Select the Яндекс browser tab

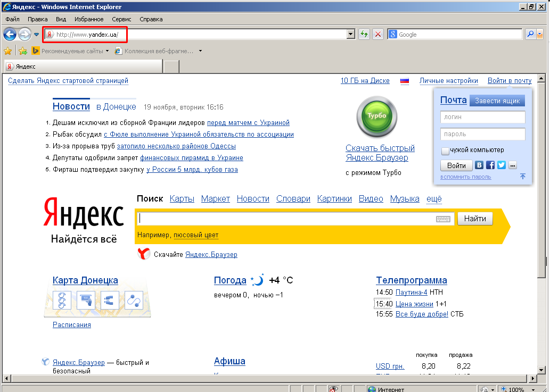click(84, 66)
